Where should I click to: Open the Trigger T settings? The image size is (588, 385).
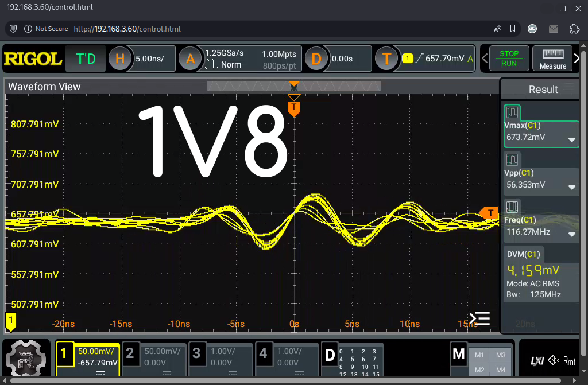click(x=386, y=59)
